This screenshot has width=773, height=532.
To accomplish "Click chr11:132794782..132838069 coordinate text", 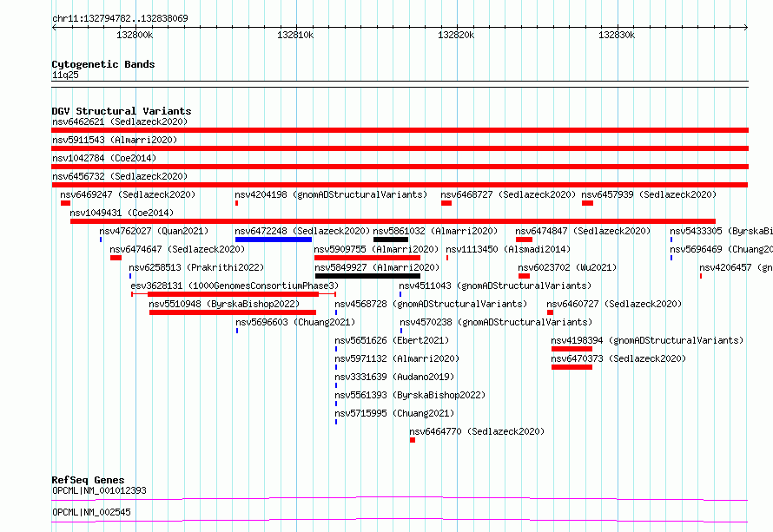I will [x=120, y=18].
